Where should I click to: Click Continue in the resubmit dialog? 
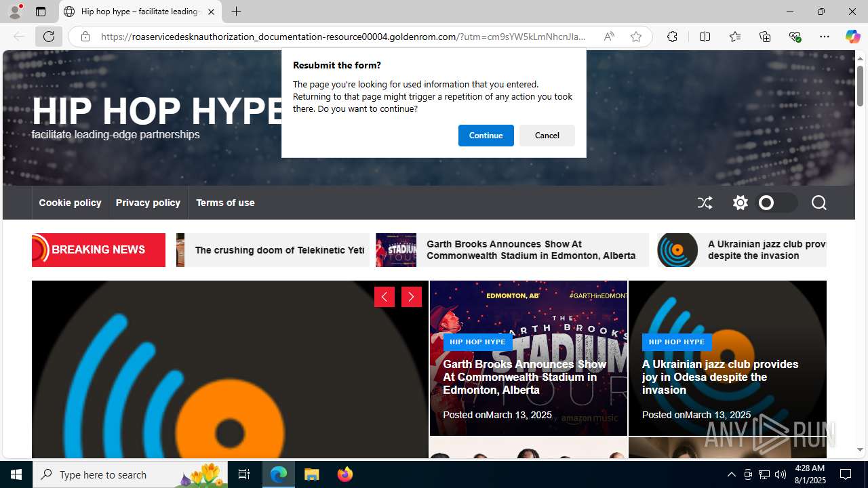pos(486,136)
